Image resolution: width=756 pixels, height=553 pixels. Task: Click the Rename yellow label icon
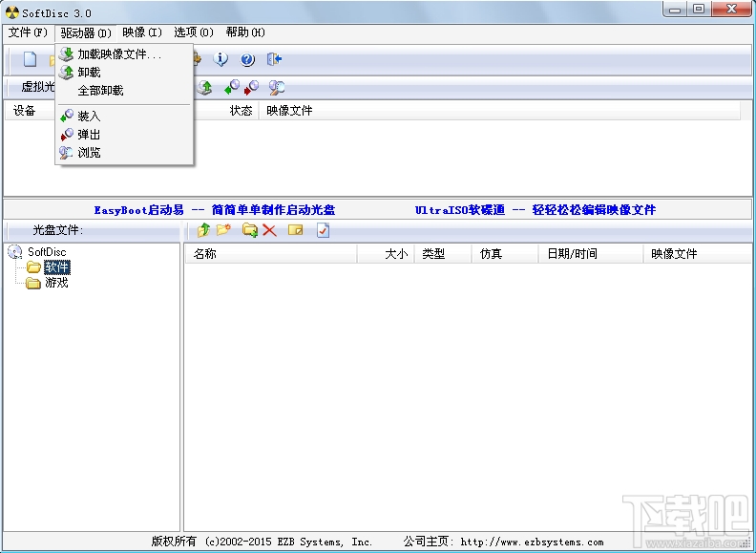tap(296, 230)
